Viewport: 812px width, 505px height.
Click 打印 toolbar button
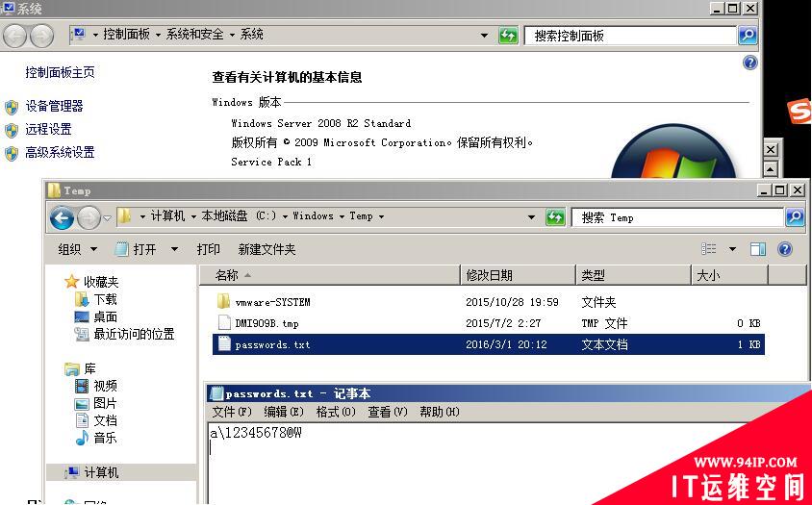click(208, 249)
